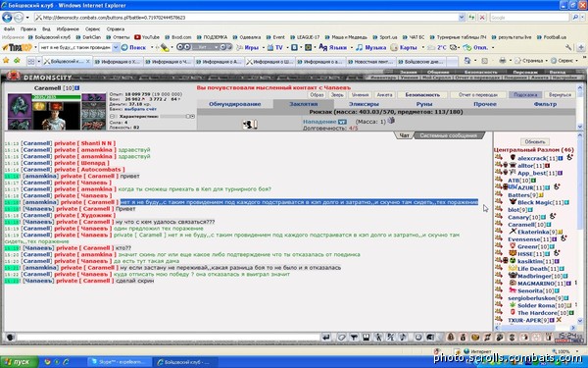This screenshot has width=588, height=368.
Task: Click the Caramell character avatar image
Action: [x=56, y=116]
